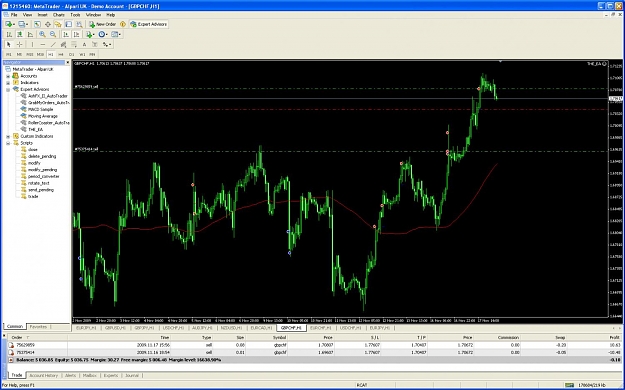Switch timeframe to H4

click(x=61, y=54)
